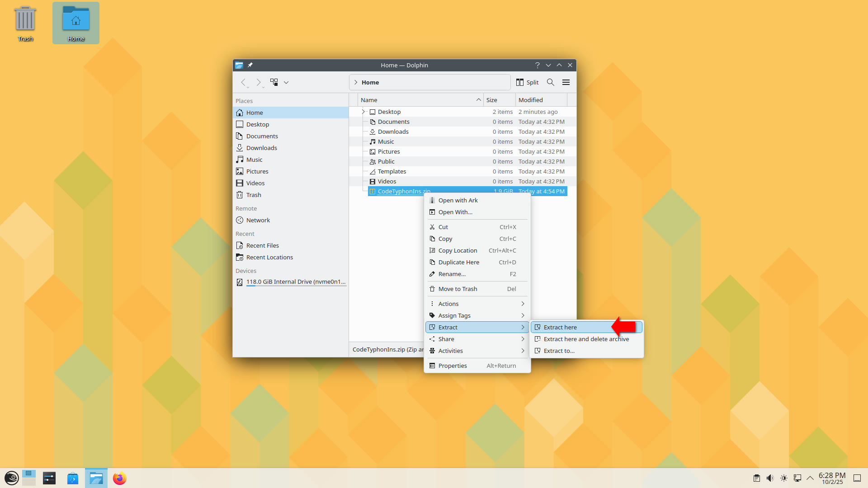Go back with the back arrow
This screenshot has height=488, width=868.
[243, 82]
